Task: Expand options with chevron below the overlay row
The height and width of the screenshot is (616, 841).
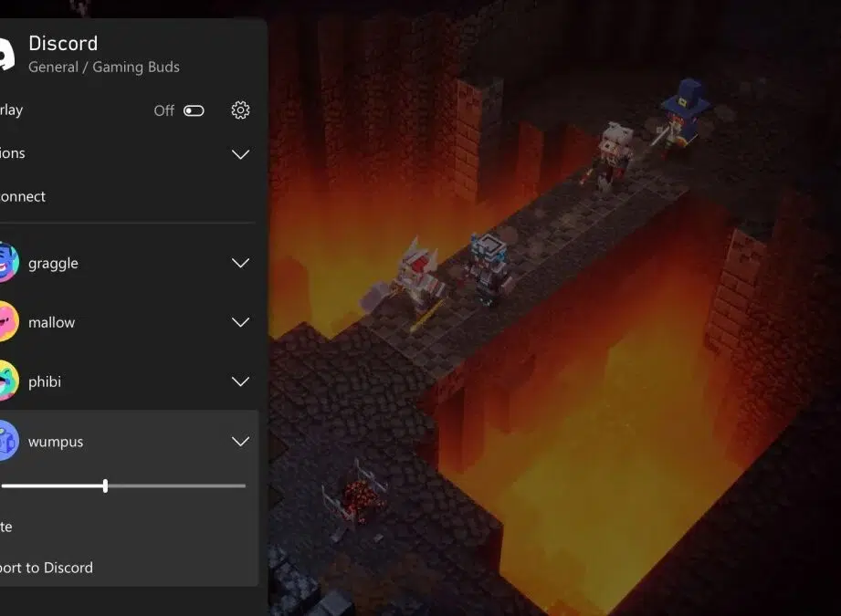Action: pyautogui.click(x=240, y=154)
